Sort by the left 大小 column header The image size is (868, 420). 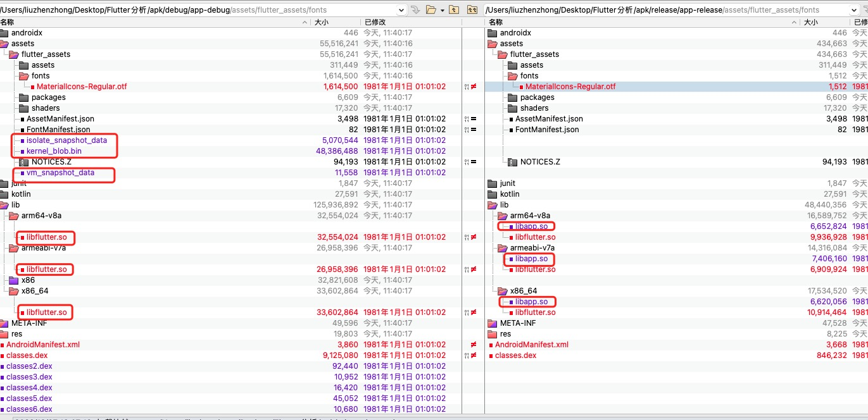pyautogui.click(x=336, y=22)
